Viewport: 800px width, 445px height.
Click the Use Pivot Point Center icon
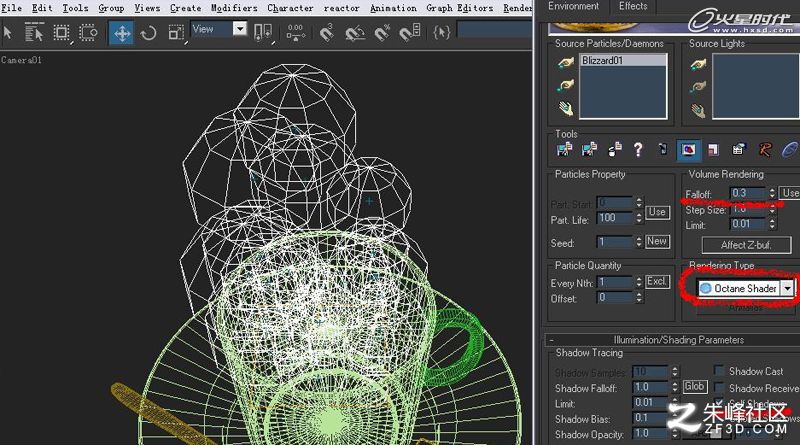point(263,33)
